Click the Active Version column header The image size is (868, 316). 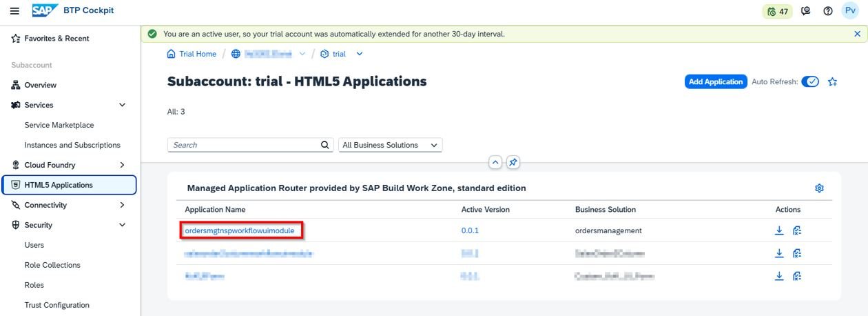coord(486,209)
